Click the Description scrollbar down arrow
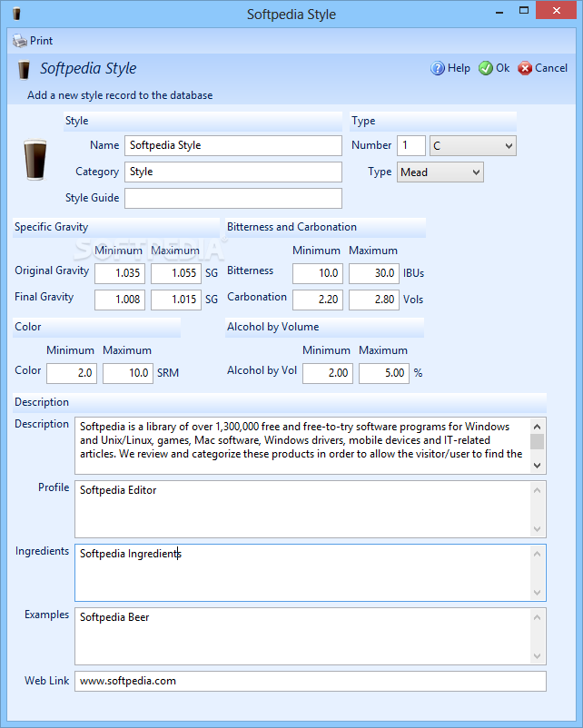The width and height of the screenshot is (583, 728). tap(538, 466)
